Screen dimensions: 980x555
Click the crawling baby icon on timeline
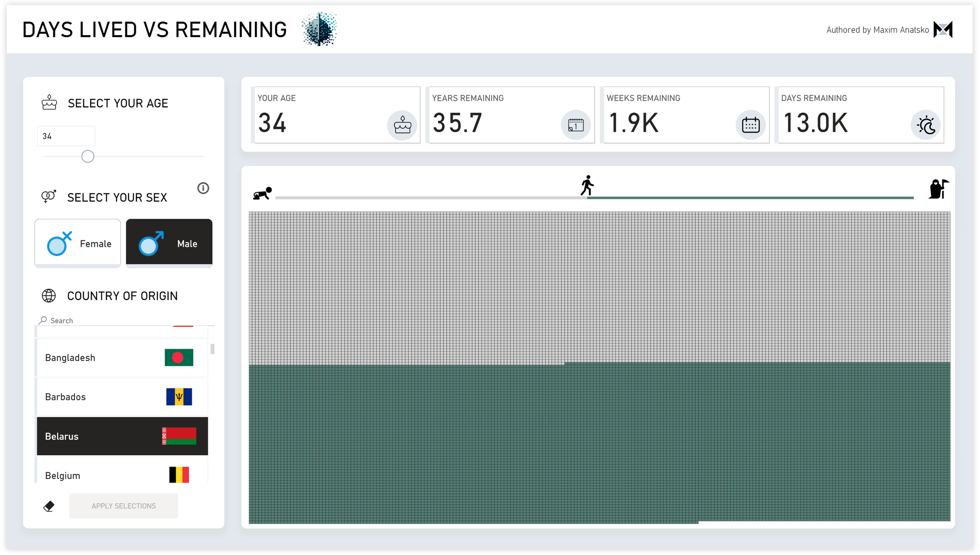262,193
